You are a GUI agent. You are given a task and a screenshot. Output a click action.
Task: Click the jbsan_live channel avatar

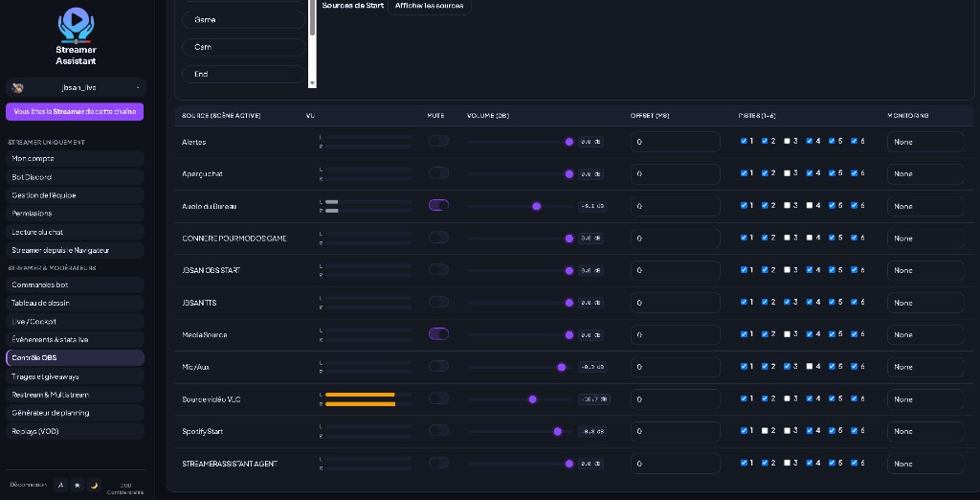tap(17, 87)
